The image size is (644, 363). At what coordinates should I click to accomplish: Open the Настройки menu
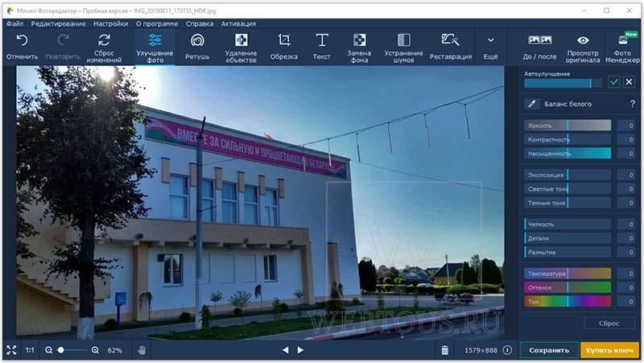[x=110, y=24]
